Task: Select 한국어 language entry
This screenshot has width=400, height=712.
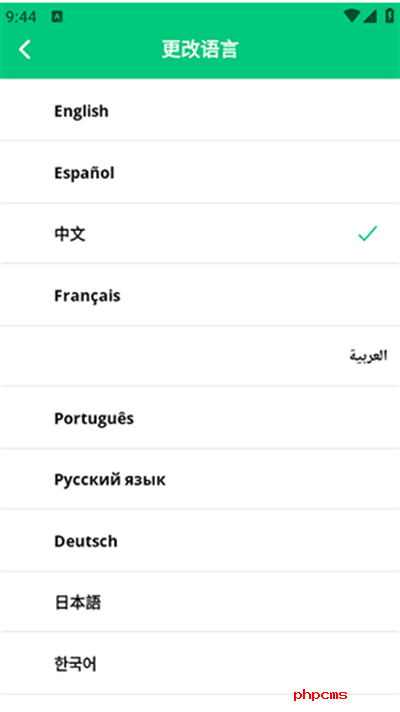Action: [x=200, y=663]
